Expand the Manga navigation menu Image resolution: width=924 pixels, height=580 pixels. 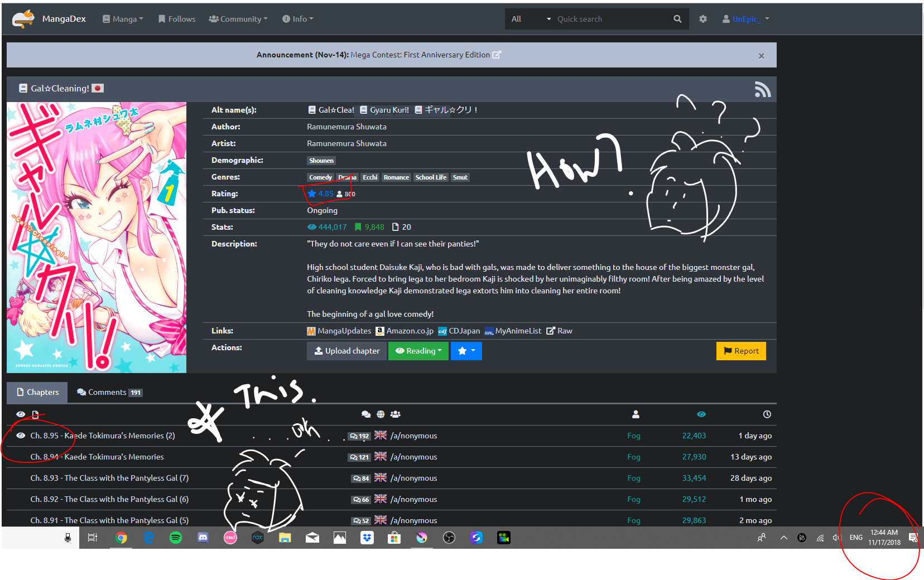123,19
